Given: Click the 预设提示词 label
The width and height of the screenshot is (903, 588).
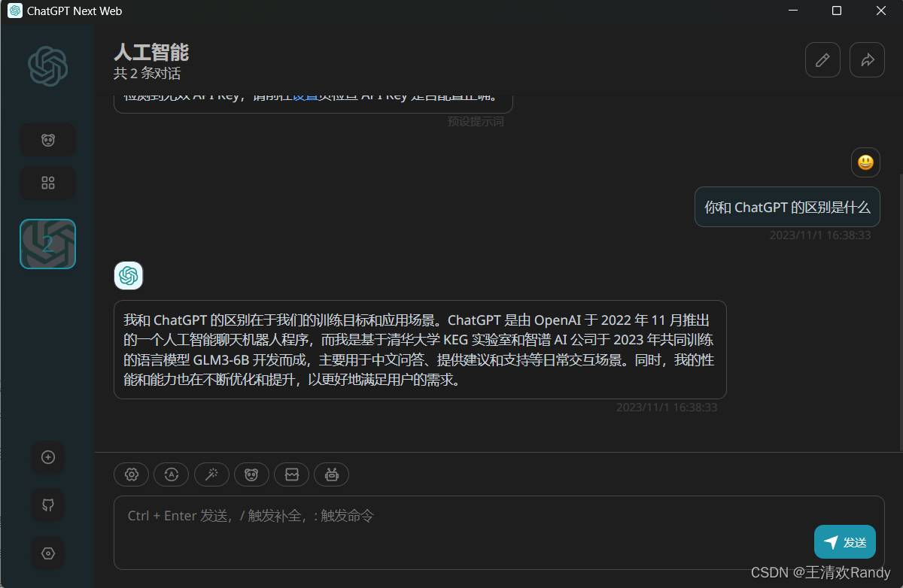Looking at the screenshot, I should point(476,121).
